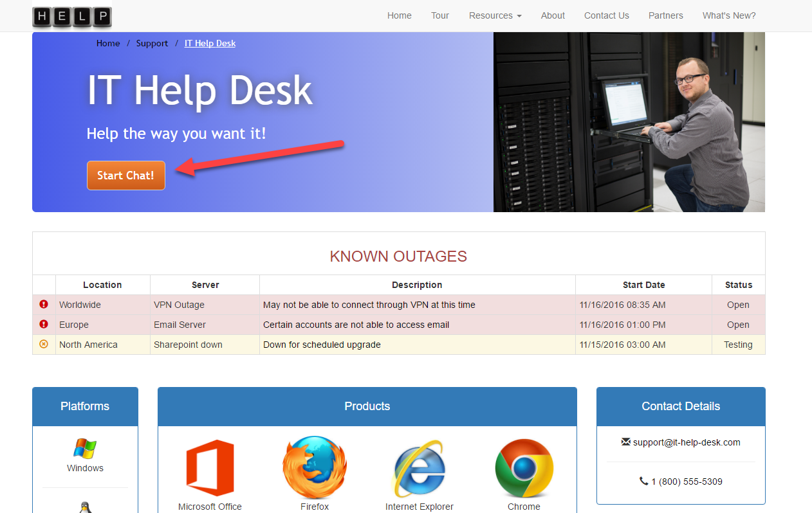Select the VPN Outage server cell
The height and width of the screenshot is (513, 812).
coord(205,305)
